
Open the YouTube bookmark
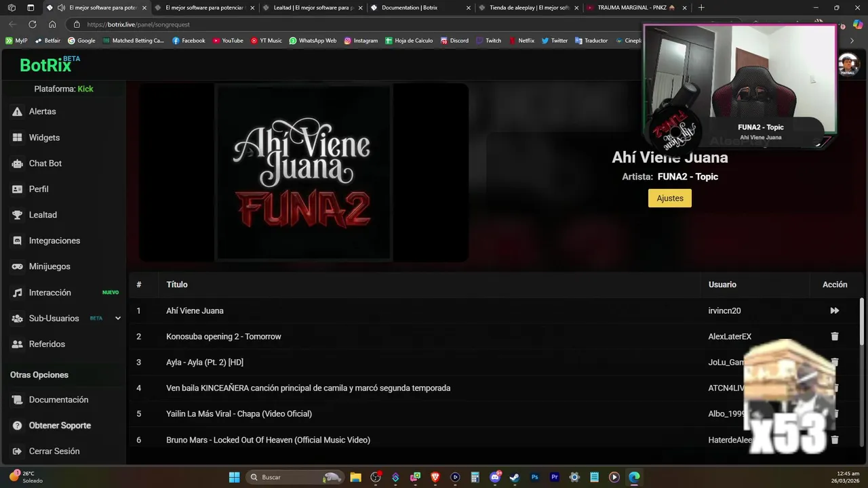pyautogui.click(x=228, y=41)
